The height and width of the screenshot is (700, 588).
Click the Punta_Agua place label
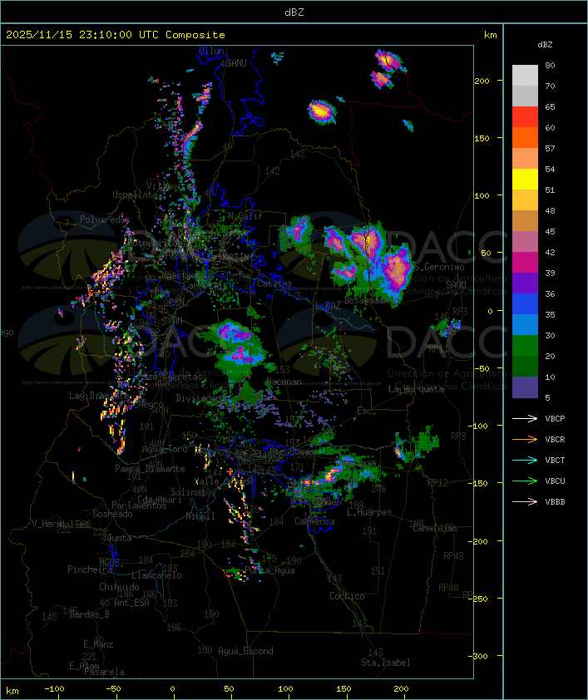(x=269, y=570)
